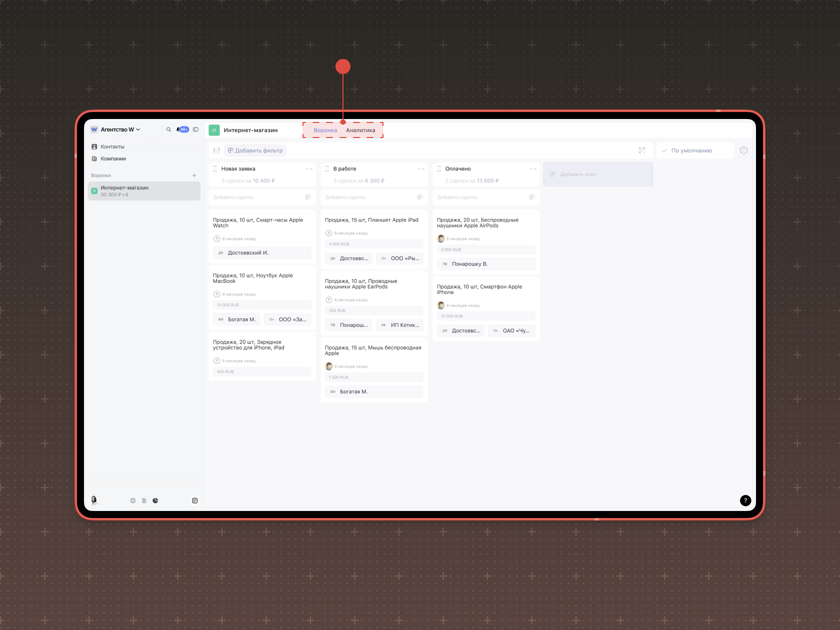Screen dimensions: 840x630
Task: Open options menu of Новая заявка stage
Action: pyautogui.click(x=309, y=169)
